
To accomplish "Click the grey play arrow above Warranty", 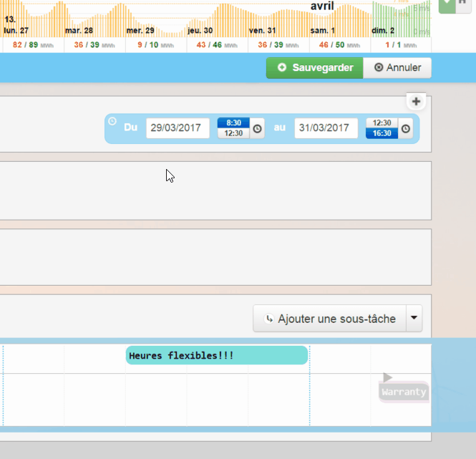I will click(387, 377).
